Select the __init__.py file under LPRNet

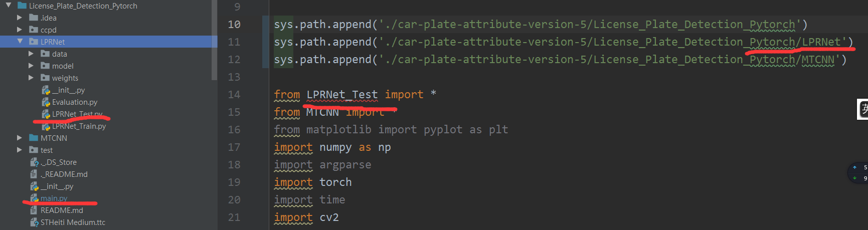click(68, 90)
